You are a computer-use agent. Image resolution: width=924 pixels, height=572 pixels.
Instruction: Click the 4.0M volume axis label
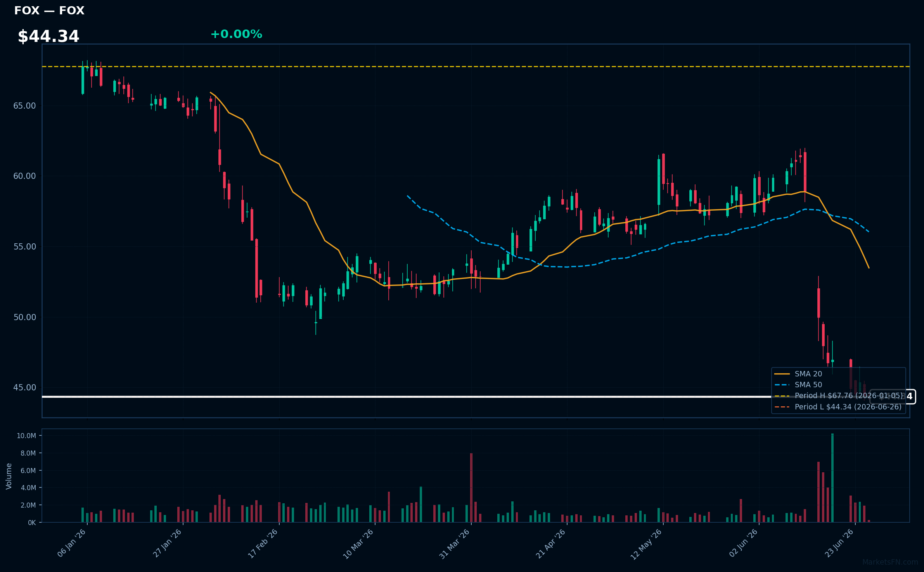coord(28,488)
